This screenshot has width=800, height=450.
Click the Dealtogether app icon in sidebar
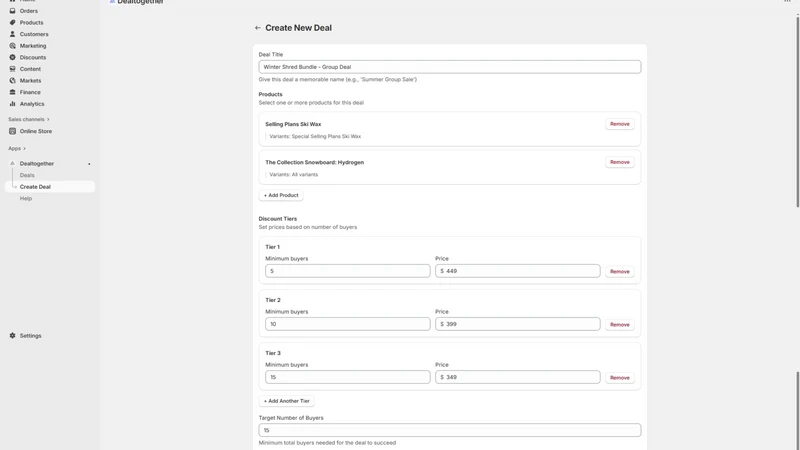[12, 164]
